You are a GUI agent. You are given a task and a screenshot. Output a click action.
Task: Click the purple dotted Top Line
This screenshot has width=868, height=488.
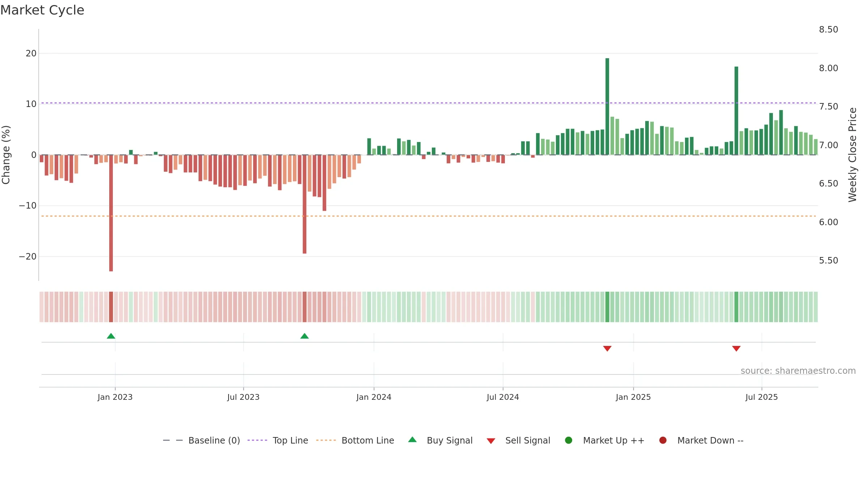point(429,103)
